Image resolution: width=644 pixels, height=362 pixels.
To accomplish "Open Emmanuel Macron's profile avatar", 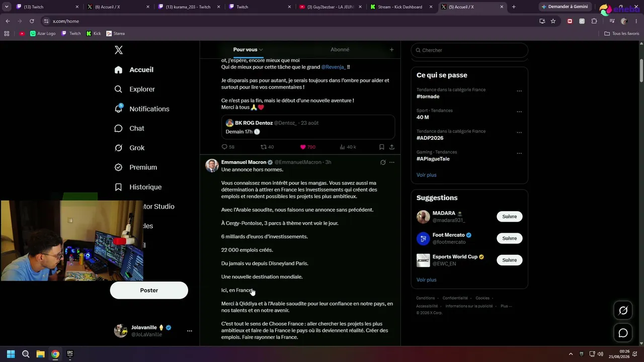I will [212, 165].
